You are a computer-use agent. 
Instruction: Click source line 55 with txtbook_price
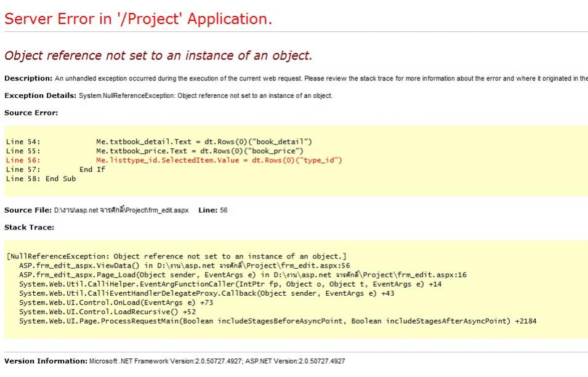200,151
